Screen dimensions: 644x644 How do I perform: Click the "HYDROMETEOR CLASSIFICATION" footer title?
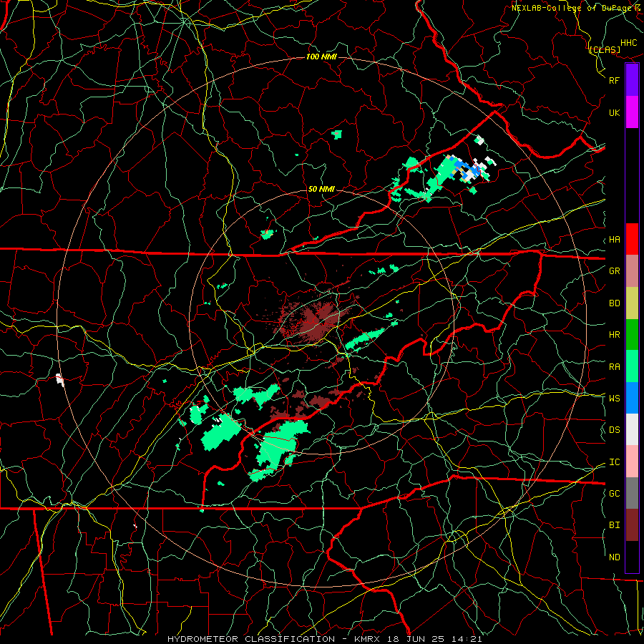(x=251, y=639)
